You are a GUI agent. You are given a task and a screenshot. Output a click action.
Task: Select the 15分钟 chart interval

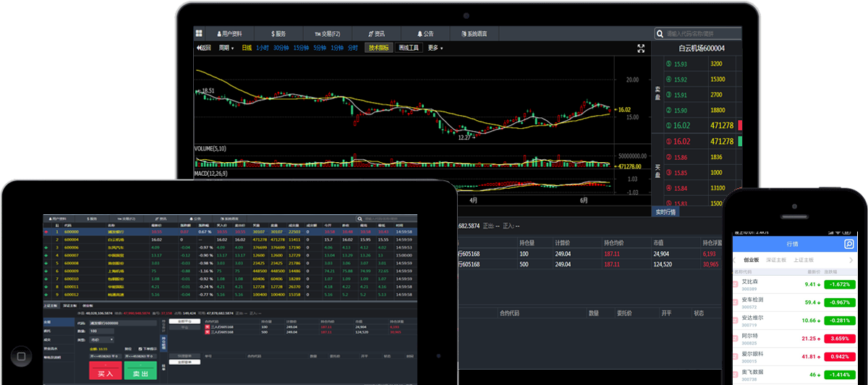pos(300,48)
